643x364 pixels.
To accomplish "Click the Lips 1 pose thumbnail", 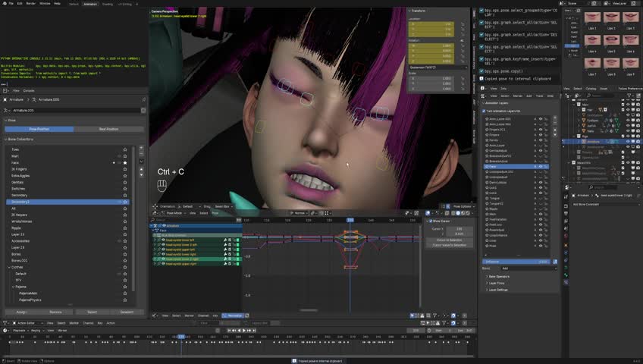I will click(x=592, y=17).
